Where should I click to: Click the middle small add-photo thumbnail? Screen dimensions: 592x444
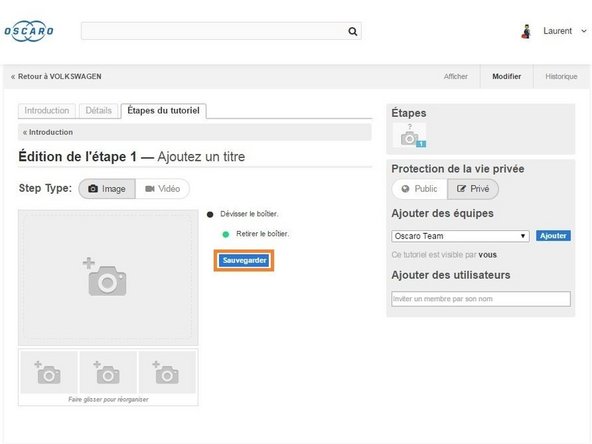coord(108,372)
